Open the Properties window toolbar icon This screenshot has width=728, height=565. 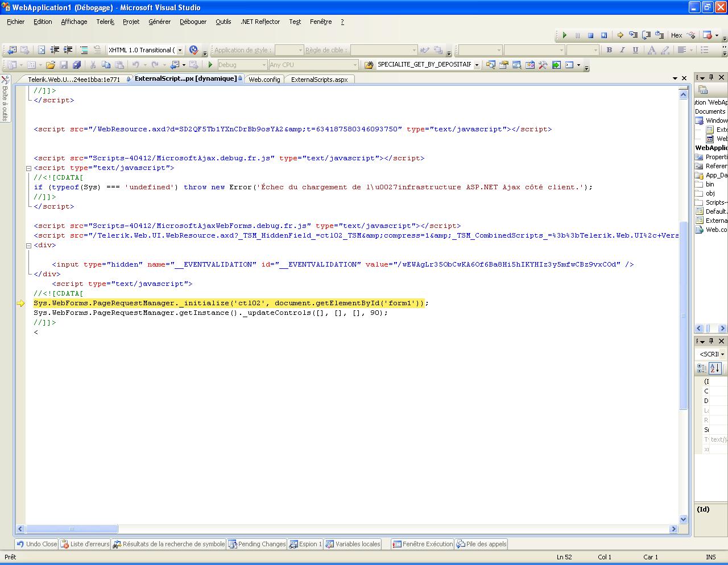pos(504,65)
